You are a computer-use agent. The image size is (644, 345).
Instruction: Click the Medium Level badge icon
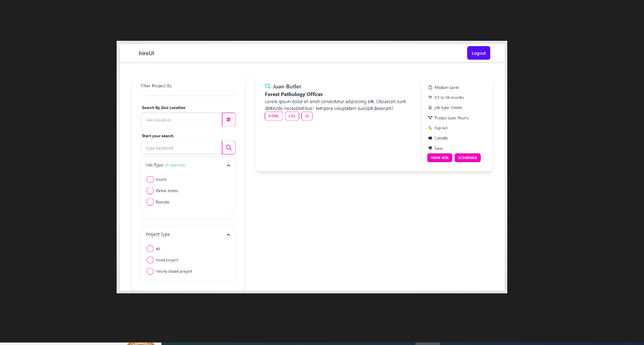click(x=430, y=87)
